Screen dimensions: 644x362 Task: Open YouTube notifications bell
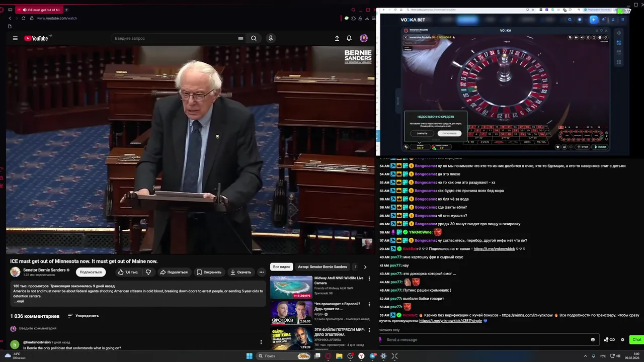349,38
